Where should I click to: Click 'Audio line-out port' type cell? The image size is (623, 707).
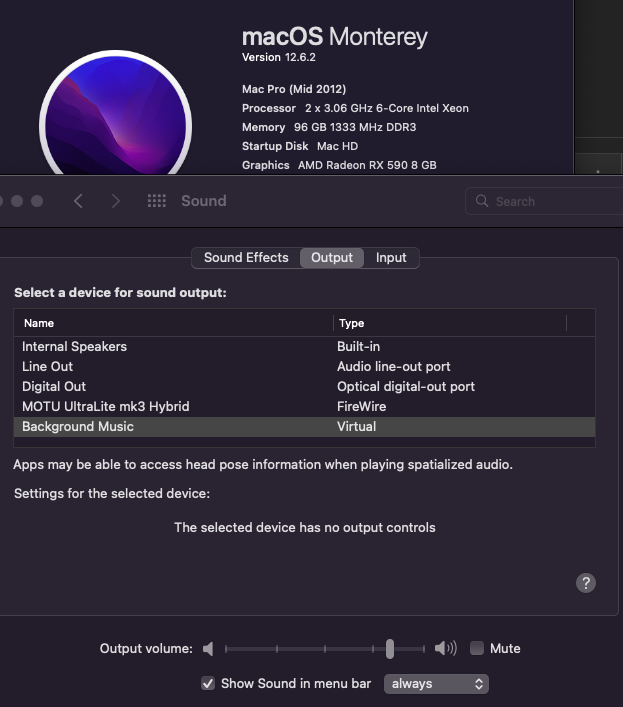coord(394,367)
